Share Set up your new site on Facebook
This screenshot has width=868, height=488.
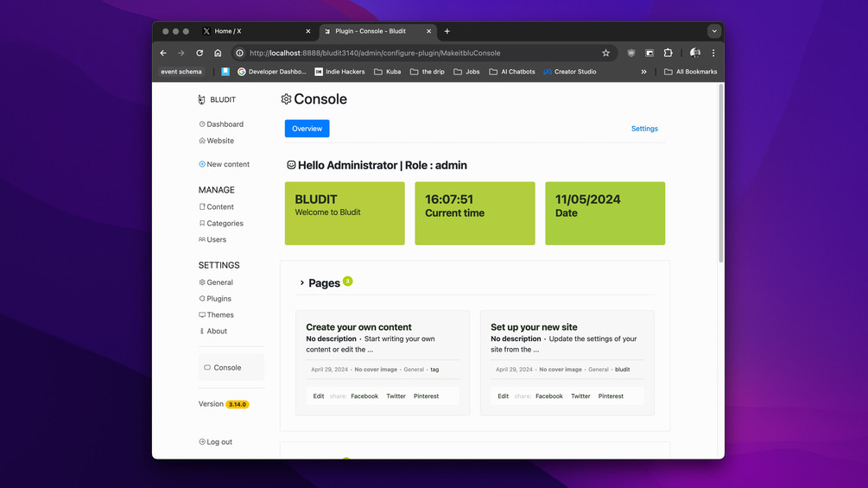coord(549,396)
